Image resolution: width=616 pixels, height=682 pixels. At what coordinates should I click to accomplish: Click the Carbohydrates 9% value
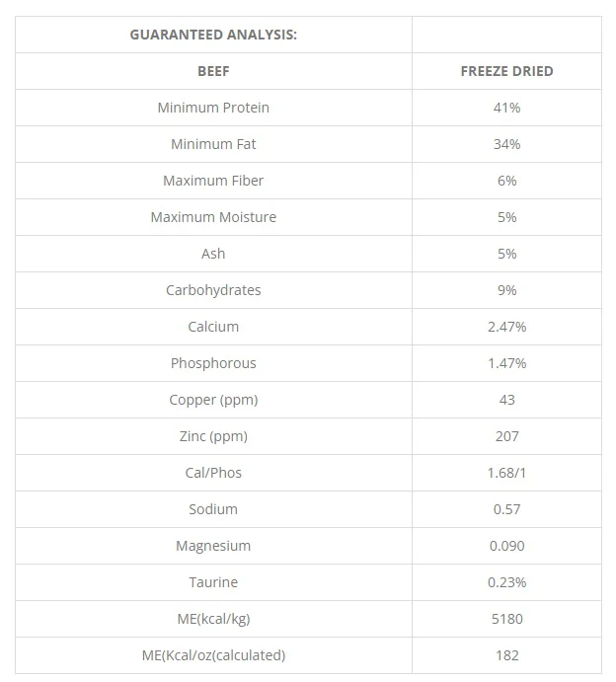(x=506, y=290)
